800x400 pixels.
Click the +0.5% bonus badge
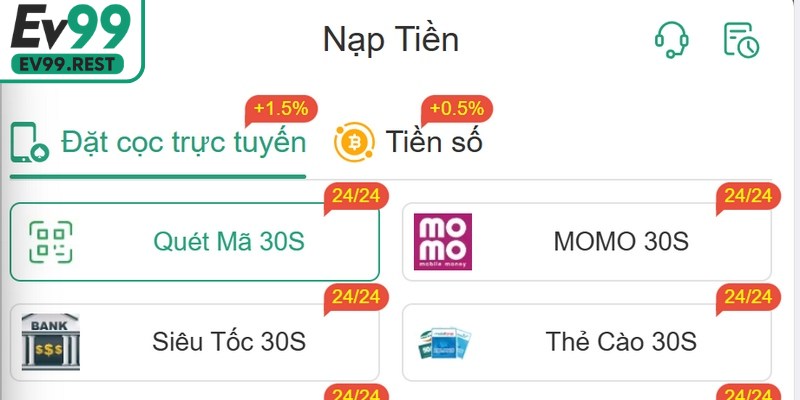pyautogui.click(x=457, y=108)
